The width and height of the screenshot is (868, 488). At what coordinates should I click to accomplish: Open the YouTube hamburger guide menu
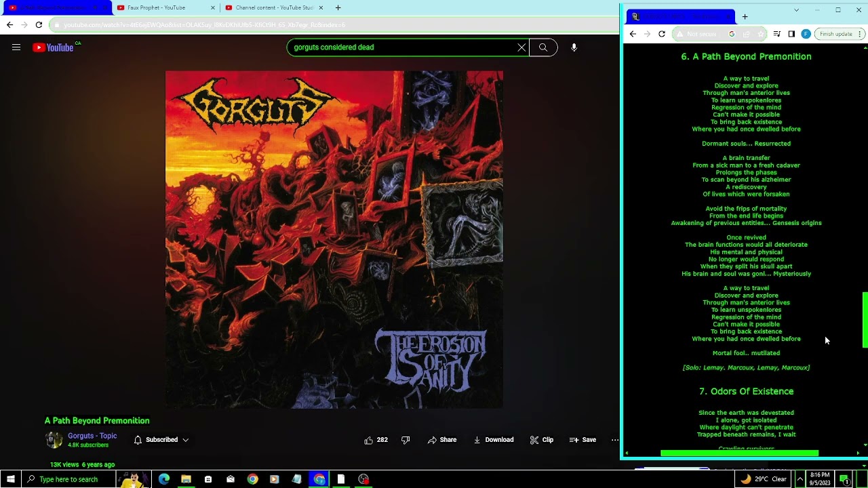pos(16,47)
